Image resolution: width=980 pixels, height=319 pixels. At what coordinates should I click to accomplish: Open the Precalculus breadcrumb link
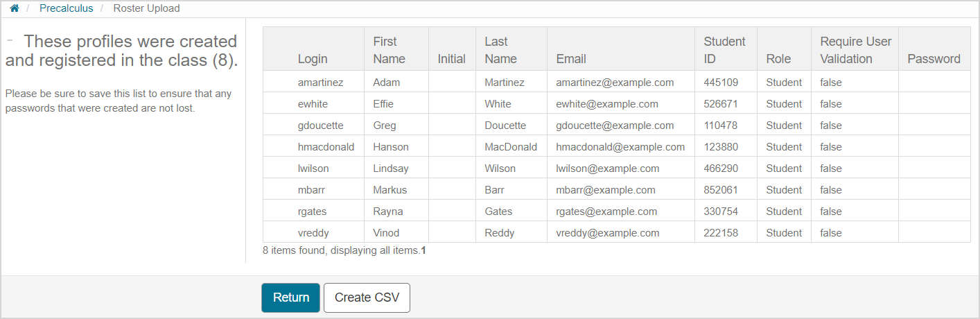[x=66, y=9]
